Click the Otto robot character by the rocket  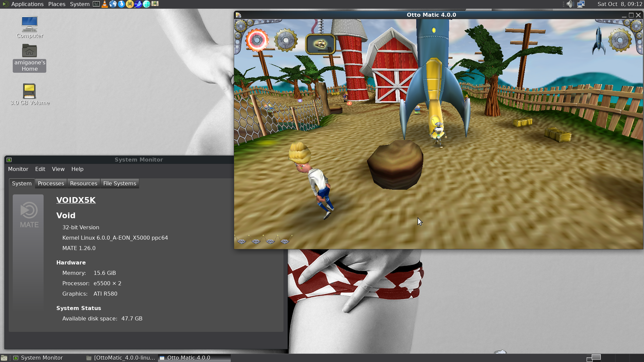(x=439, y=133)
